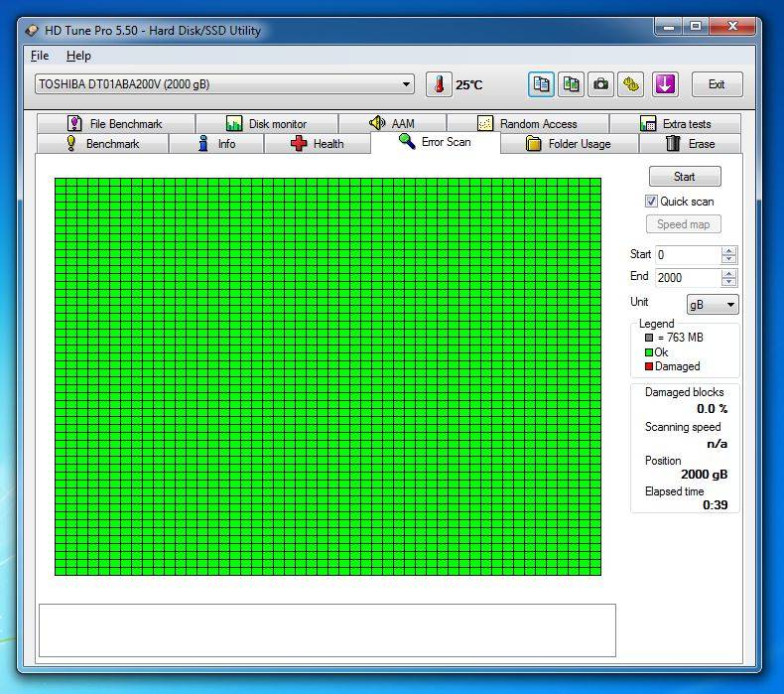This screenshot has height=694, width=784.
Task: Copy info to clipboard icon
Action: point(541,84)
